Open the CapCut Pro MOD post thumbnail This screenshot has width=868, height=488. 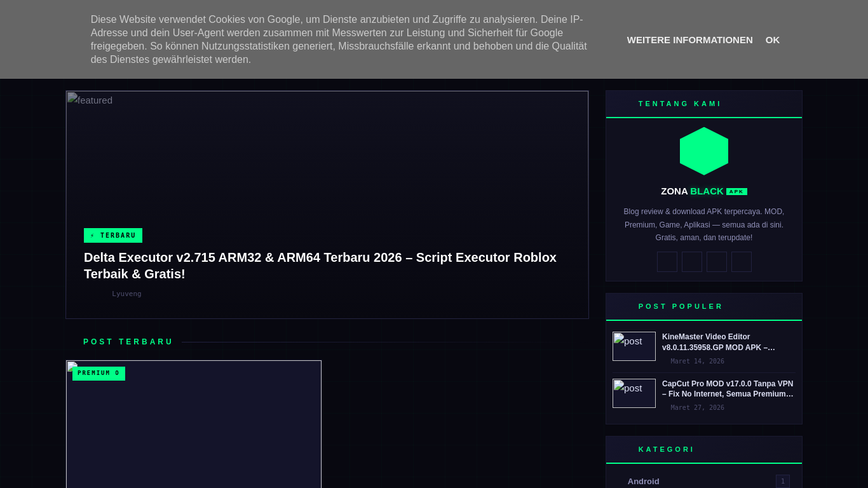click(634, 393)
